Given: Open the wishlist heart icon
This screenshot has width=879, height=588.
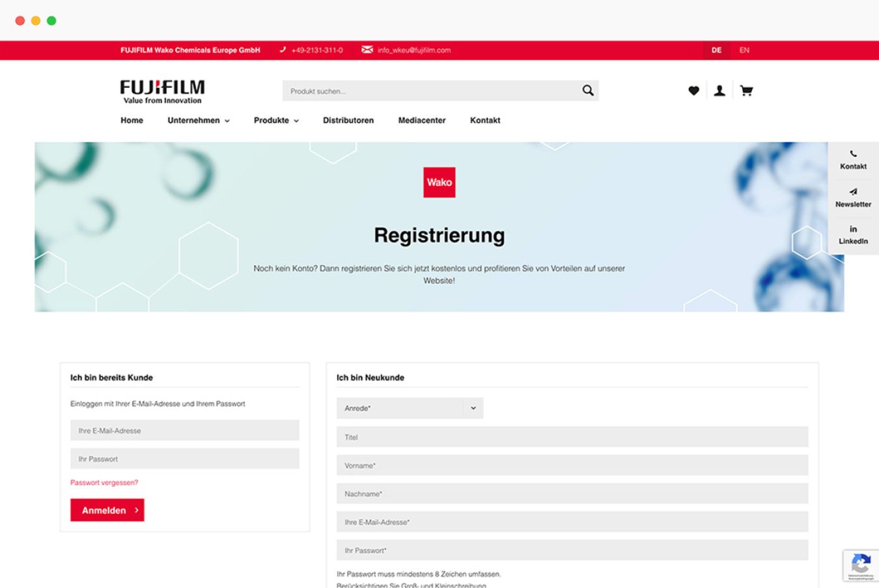Looking at the screenshot, I should [693, 91].
